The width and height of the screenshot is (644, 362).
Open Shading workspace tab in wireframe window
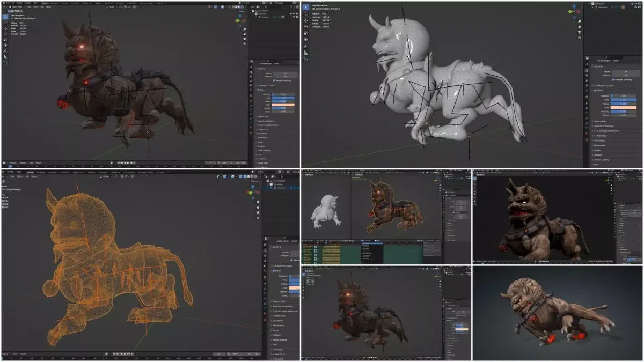tap(92, 172)
